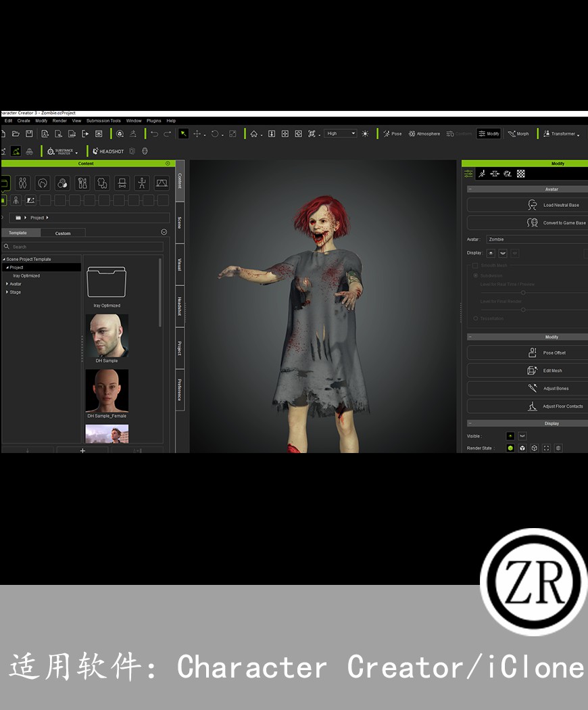Image resolution: width=588 pixels, height=710 pixels.
Task: Enable the Smooth Mesh checkbox
Action: click(x=475, y=266)
